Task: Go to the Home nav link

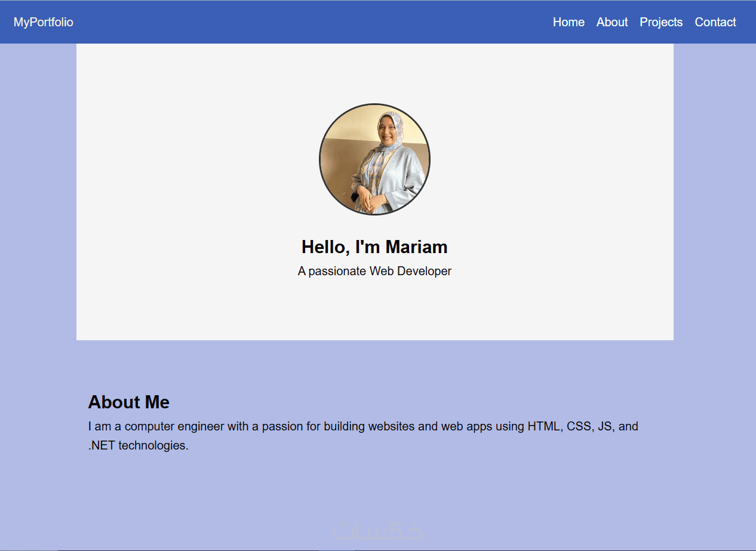Action: [568, 22]
